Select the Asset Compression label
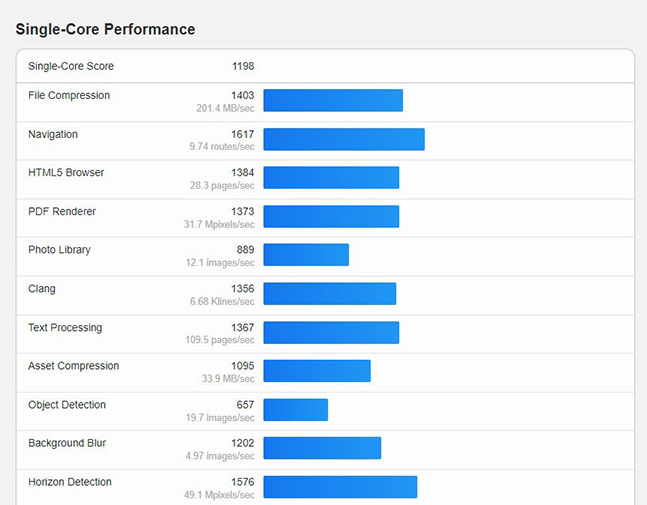Screen dimensions: 647x505 point(73,365)
